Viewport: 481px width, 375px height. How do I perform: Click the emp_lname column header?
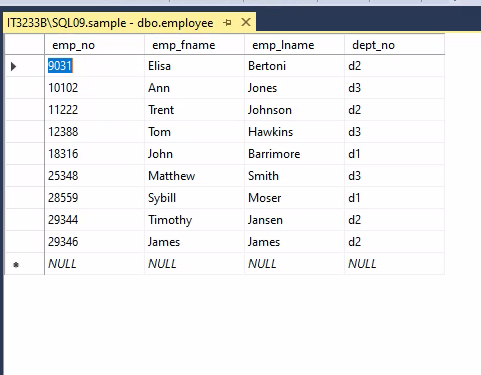[295, 45]
